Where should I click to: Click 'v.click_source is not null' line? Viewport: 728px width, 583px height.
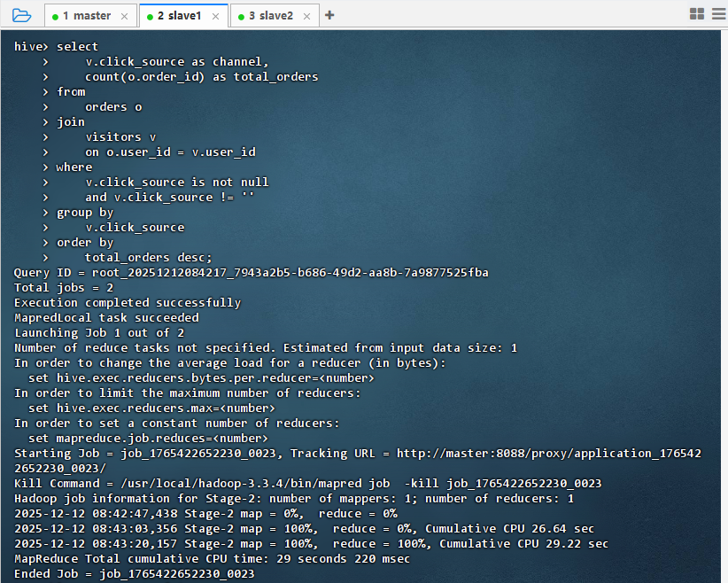[177, 183]
